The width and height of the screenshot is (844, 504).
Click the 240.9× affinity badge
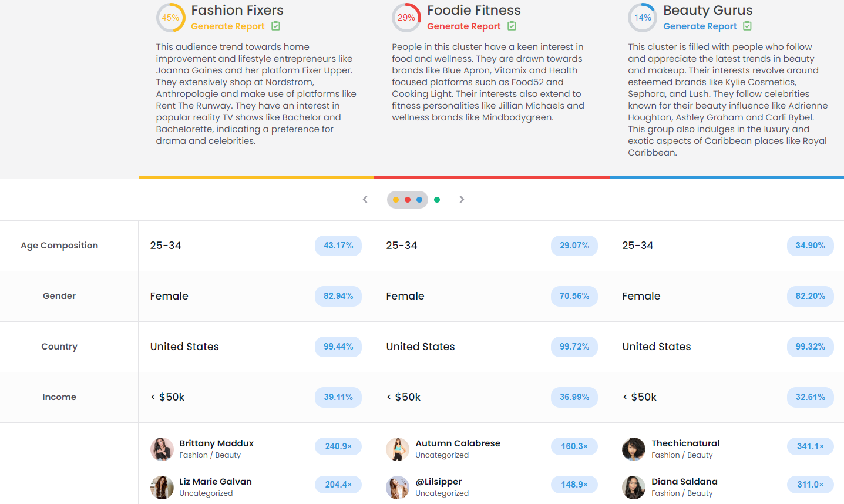point(338,446)
